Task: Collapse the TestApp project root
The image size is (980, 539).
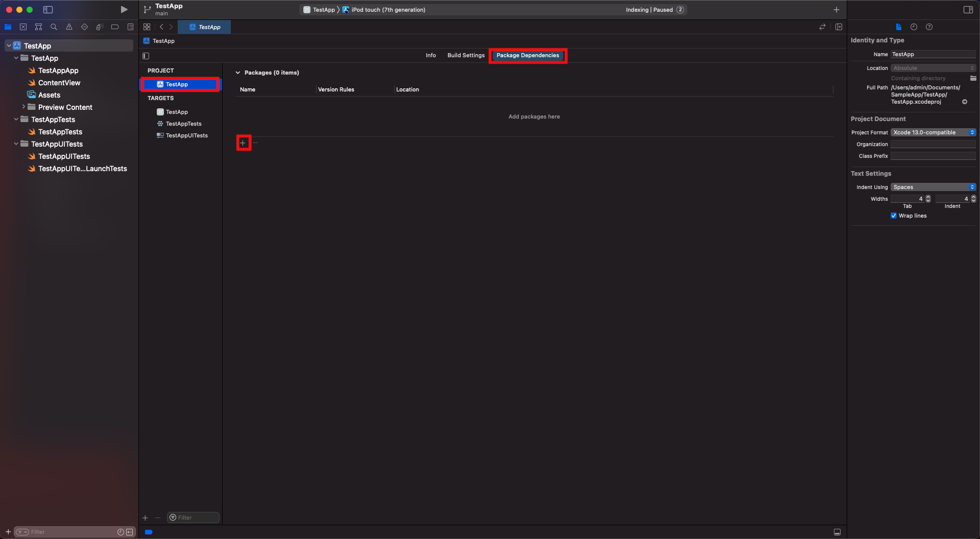Action: (x=9, y=45)
